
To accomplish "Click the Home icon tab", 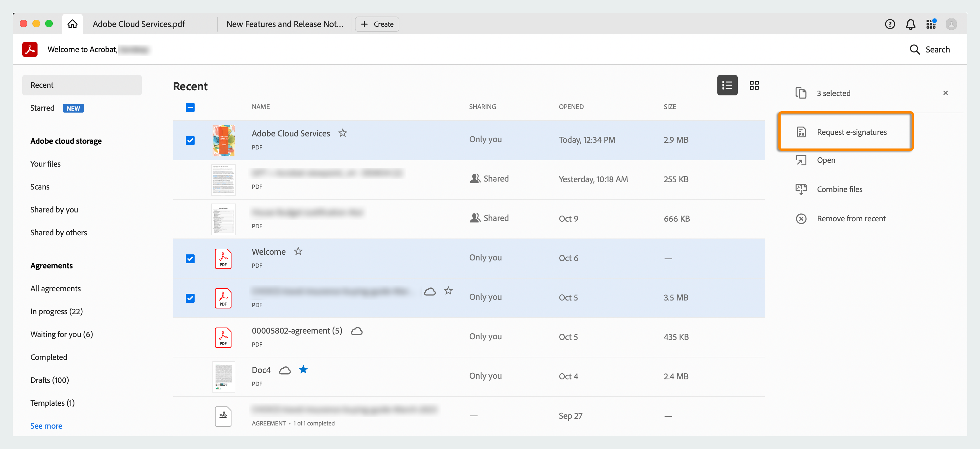I will coord(72,24).
